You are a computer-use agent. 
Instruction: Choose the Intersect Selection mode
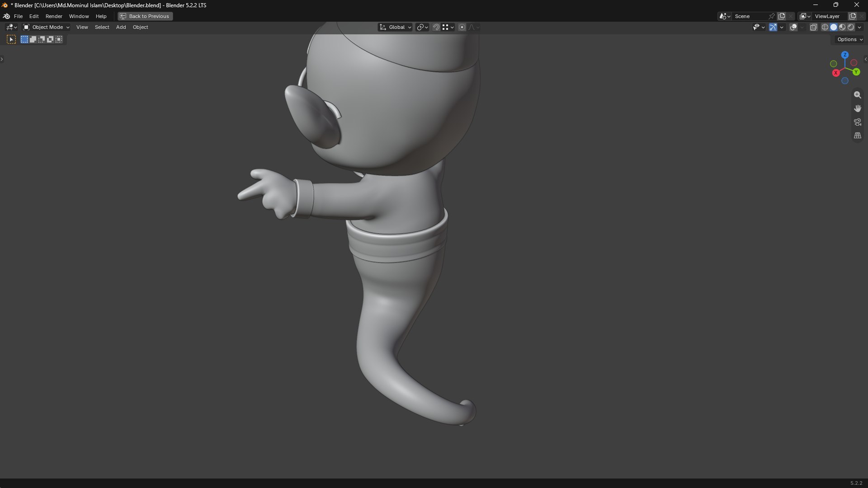click(59, 39)
